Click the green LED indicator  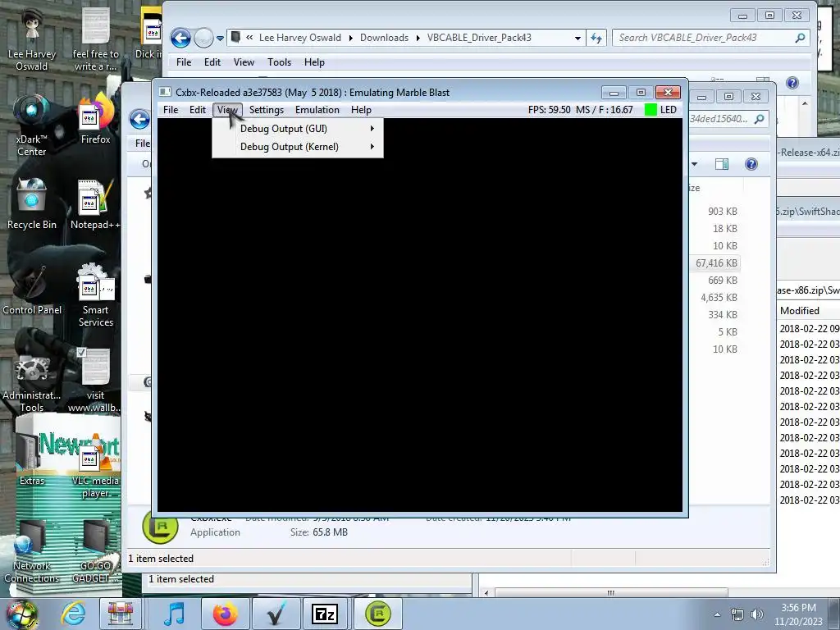[651, 110]
